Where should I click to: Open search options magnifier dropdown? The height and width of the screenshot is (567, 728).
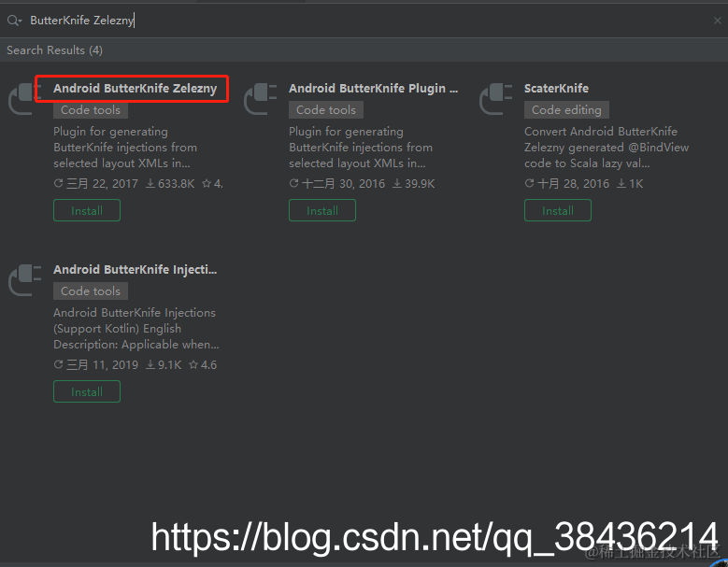[14, 21]
